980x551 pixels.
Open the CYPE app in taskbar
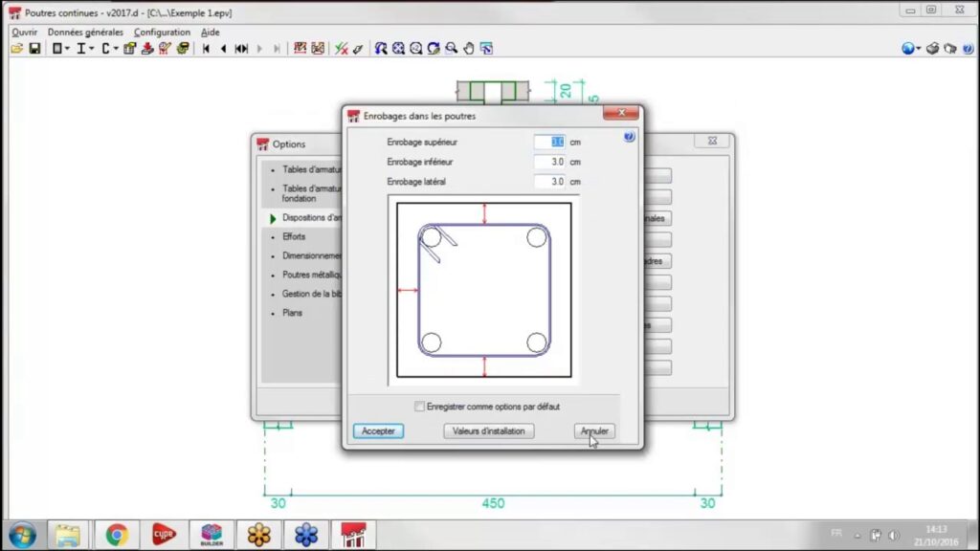coord(165,534)
